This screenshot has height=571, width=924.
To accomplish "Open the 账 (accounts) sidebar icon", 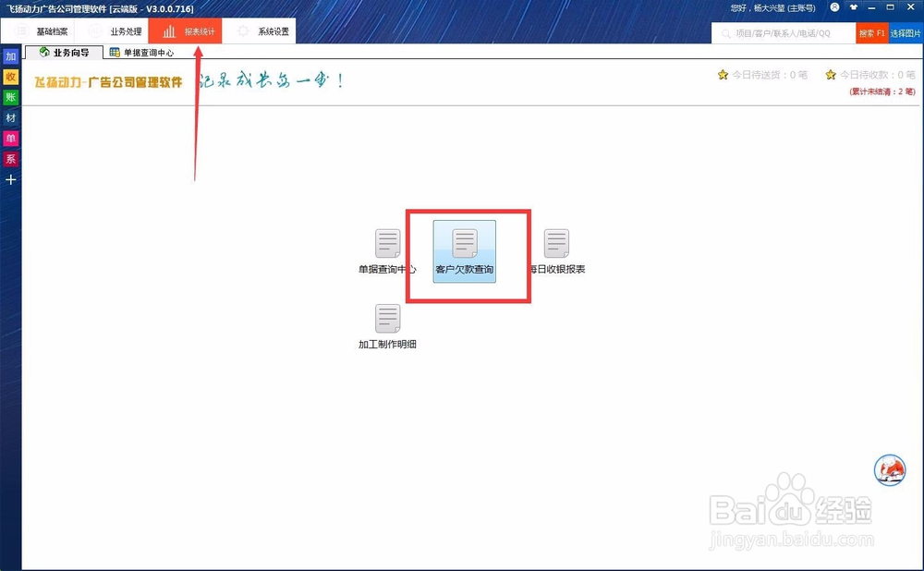I will click(x=10, y=97).
